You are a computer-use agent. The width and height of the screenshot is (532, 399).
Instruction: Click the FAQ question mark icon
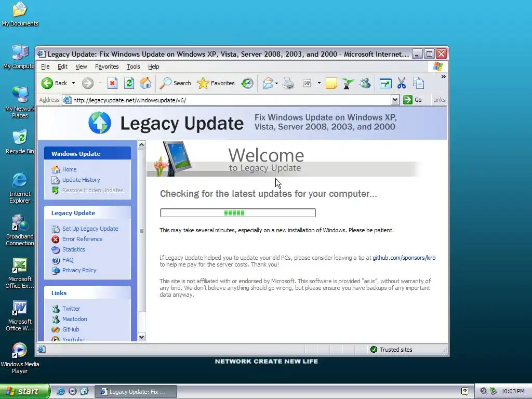pos(55,260)
